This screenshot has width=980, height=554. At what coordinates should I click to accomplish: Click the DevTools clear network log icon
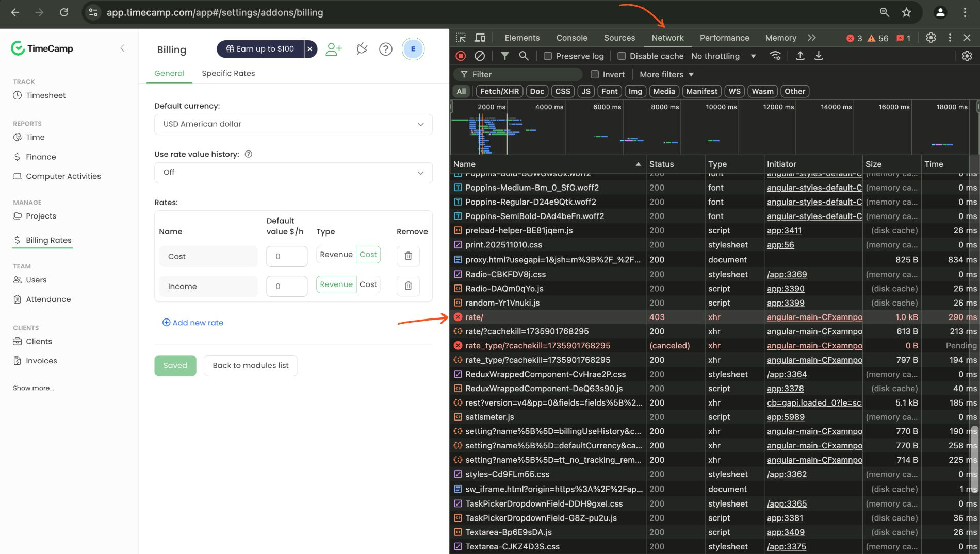[479, 56]
